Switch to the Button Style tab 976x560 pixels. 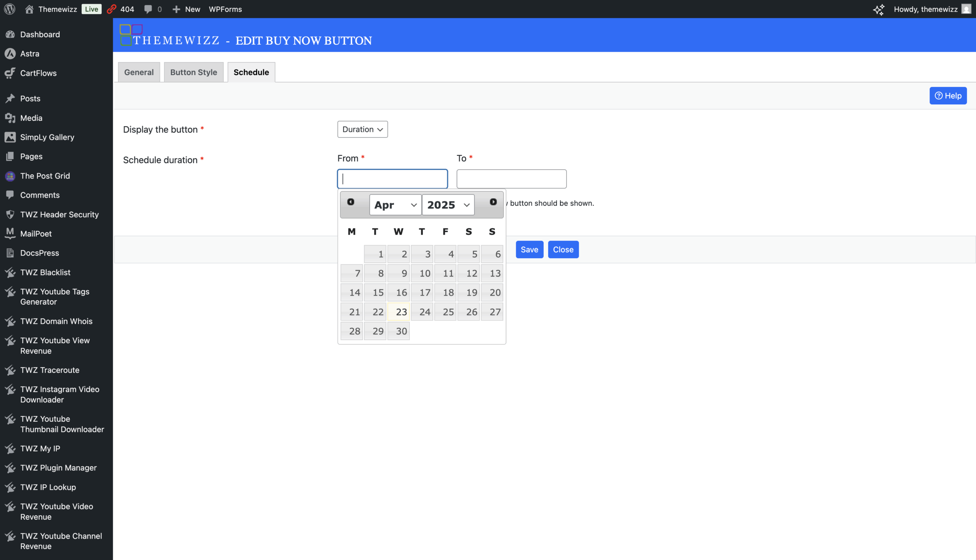click(193, 72)
